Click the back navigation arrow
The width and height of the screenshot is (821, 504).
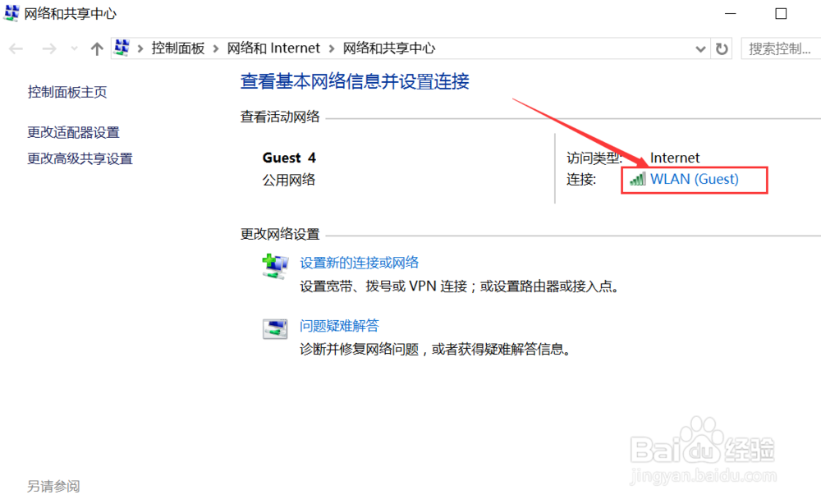(16, 48)
